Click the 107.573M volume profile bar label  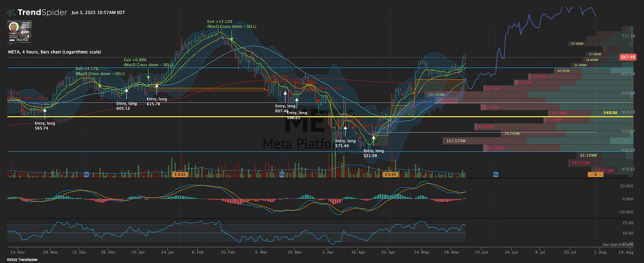pos(457,141)
